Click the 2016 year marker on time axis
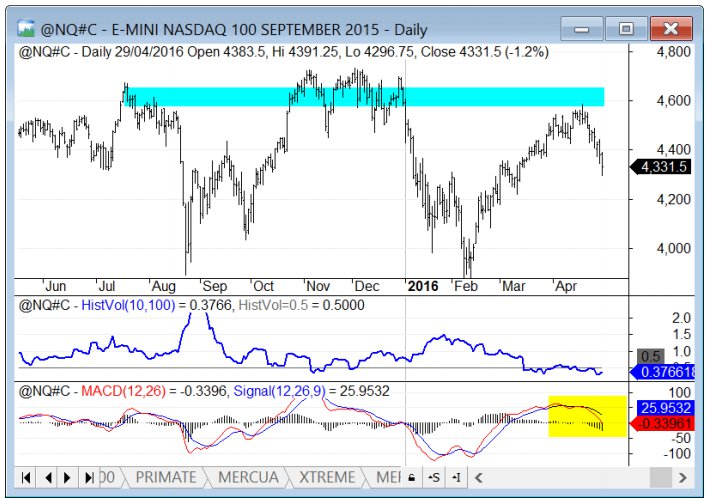The image size is (709, 501). [x=423, y=286]
